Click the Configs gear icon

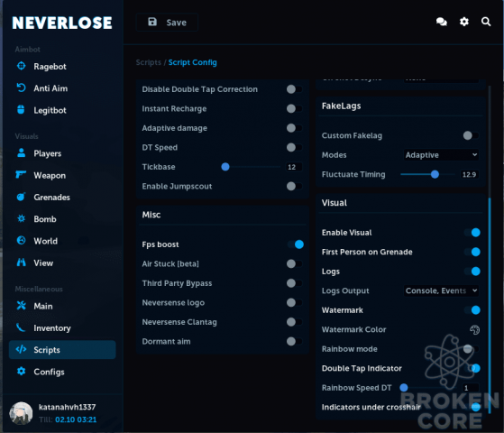[x=22, y=372]
